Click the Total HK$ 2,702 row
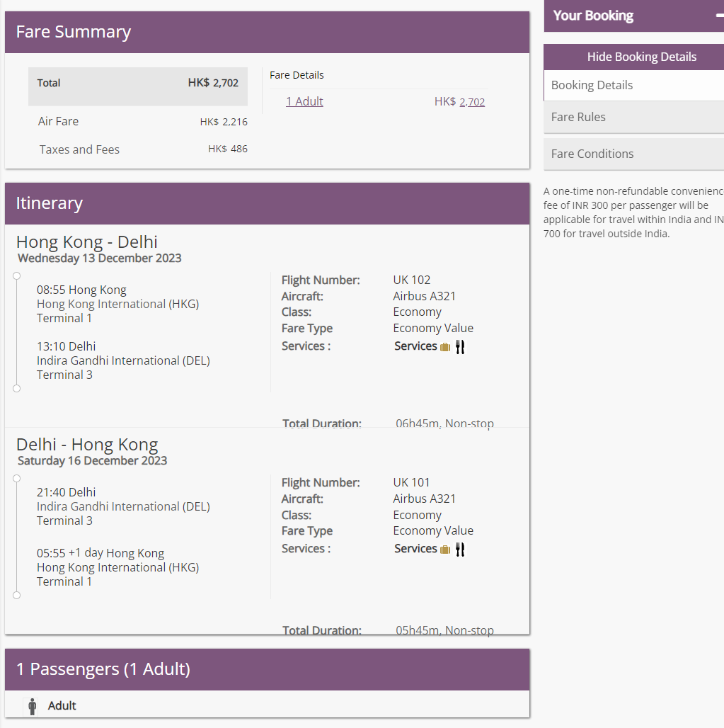 click(x=138, y=84)
